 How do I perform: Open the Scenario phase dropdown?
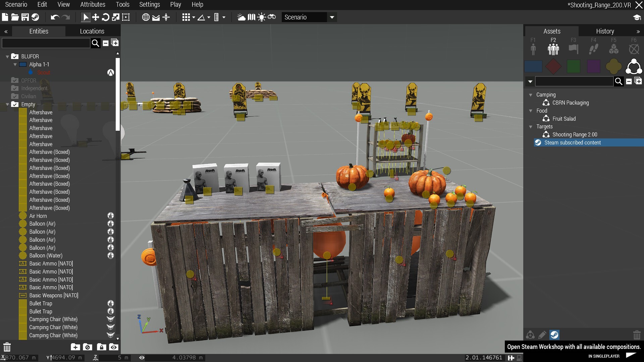332,17
